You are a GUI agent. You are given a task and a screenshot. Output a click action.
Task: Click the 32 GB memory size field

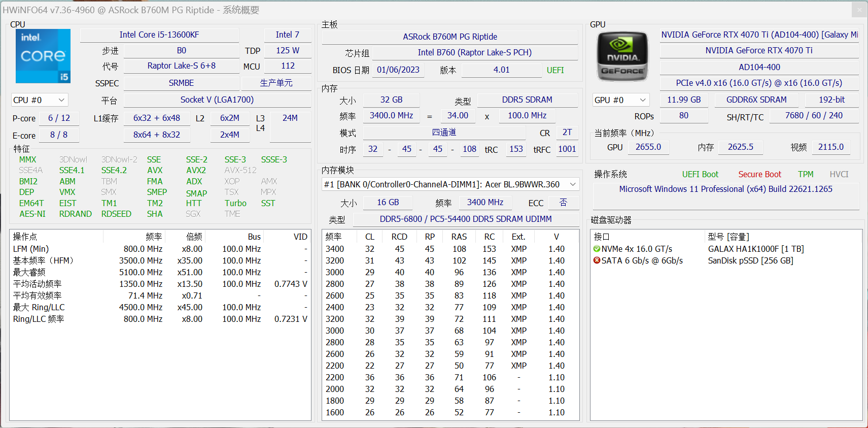tap(391, 100)
